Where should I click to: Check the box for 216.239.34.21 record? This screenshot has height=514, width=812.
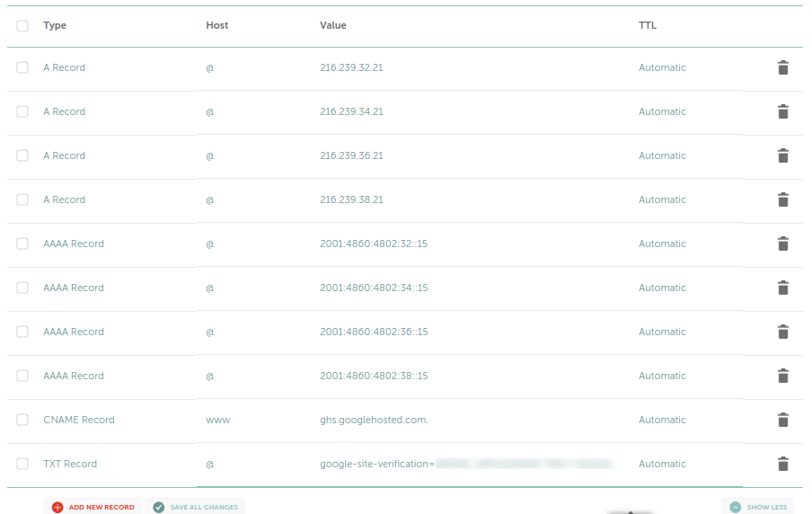22,111
